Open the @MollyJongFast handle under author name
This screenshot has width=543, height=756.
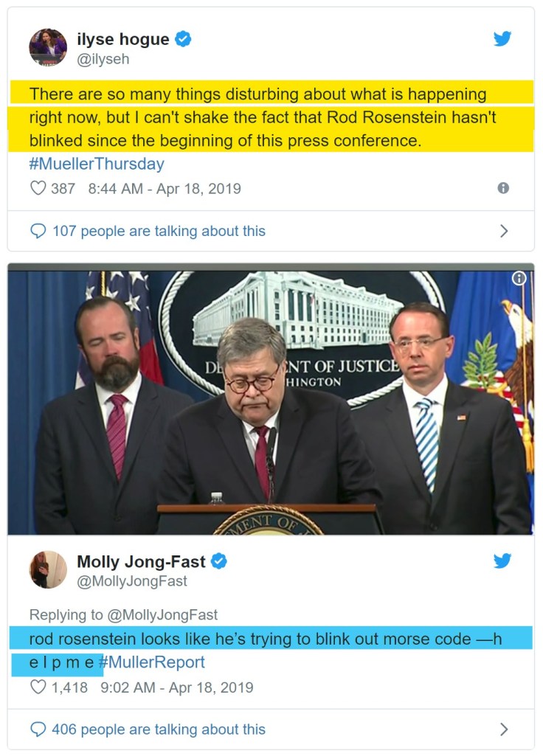[132, 581]
